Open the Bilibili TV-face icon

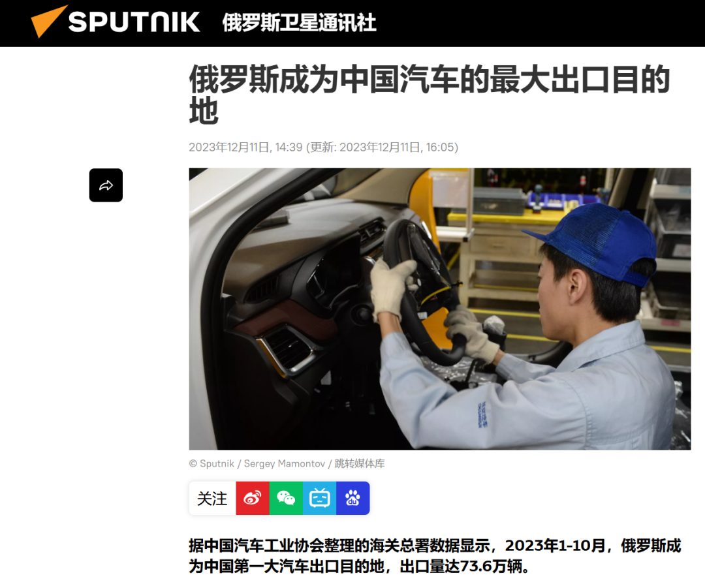tap(320, 498)
